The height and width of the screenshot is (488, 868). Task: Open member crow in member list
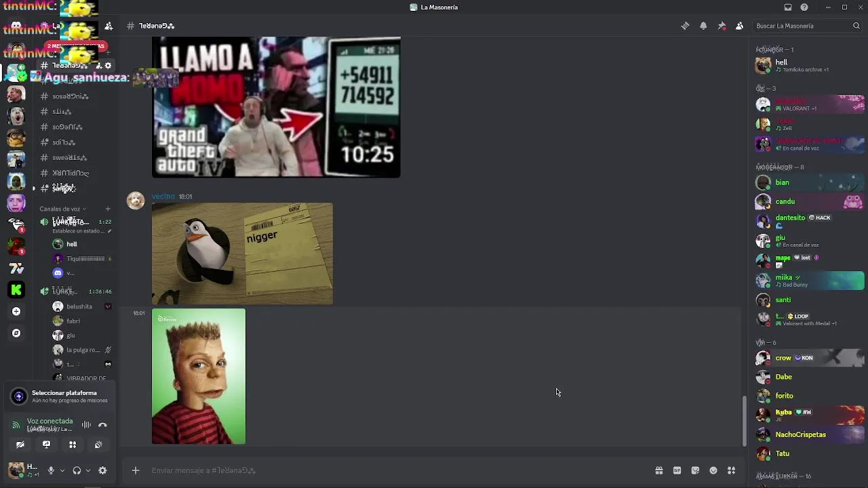coord(810,358)
